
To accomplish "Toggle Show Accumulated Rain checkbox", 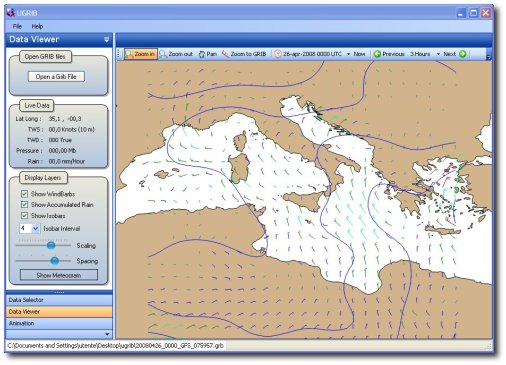I will click(x=24, y=205).
